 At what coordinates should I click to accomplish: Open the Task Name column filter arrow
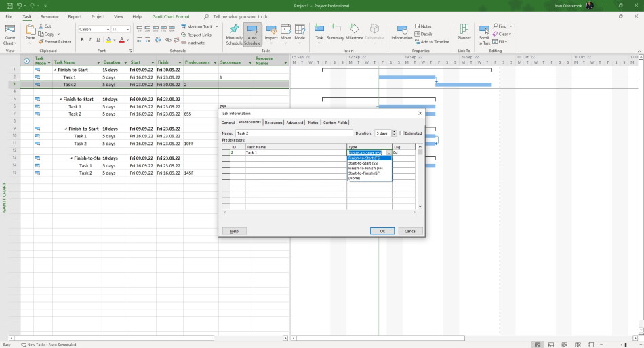[x=98, y=62]
